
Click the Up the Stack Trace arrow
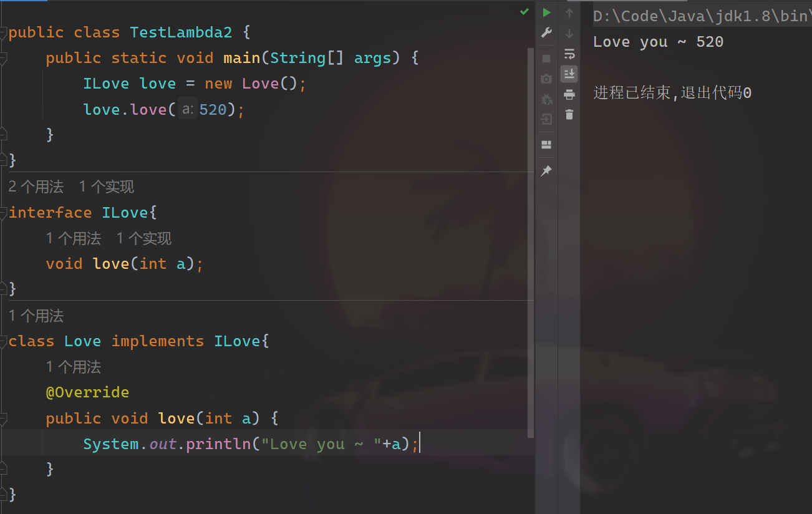coord(569,12)
